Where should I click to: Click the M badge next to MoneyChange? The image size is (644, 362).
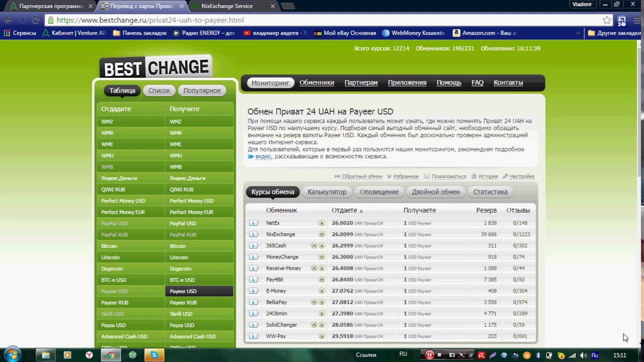(321, 257)
